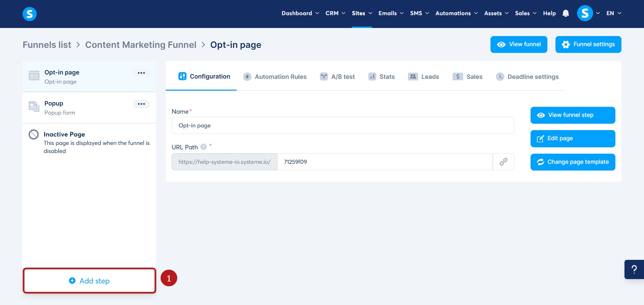Click the Opt-in page step icon

(x=34, y=76)
